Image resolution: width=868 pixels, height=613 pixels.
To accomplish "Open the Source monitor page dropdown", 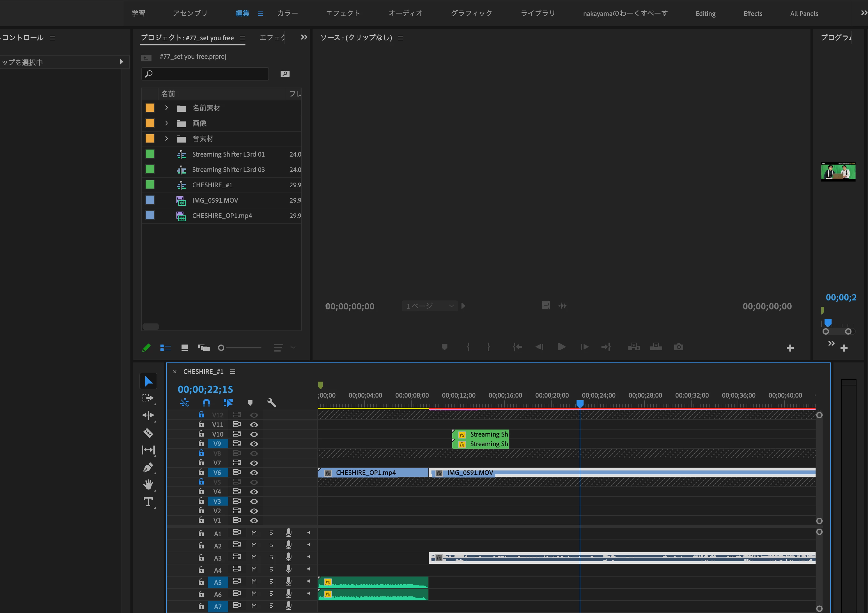I will pyautogui.click(x=430, y=306).
